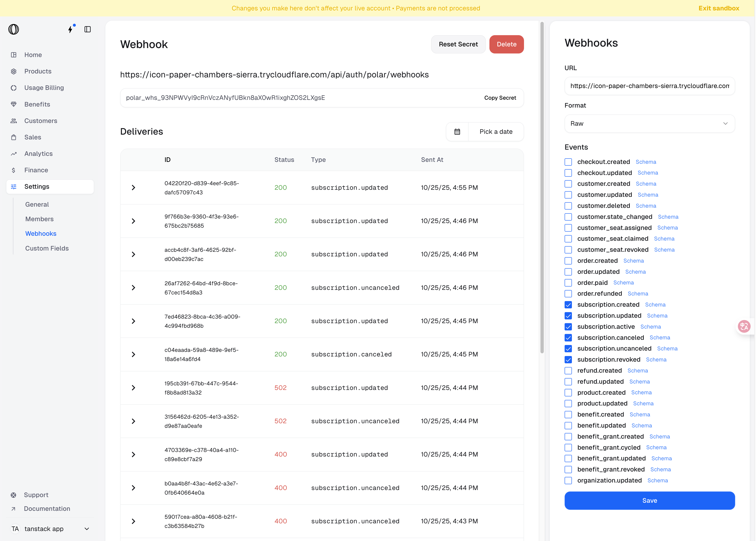Select the Products icon in the sidebar

(x=14, y=71)
